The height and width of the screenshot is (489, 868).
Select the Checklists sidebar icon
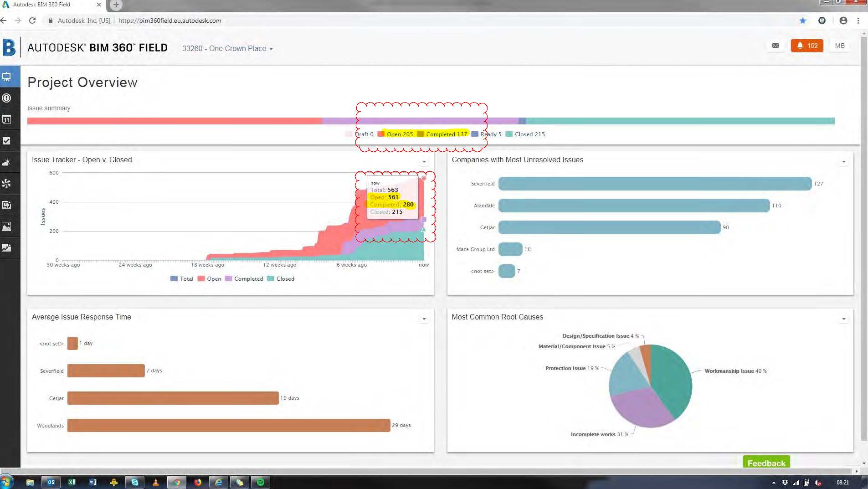coord(6,141)
